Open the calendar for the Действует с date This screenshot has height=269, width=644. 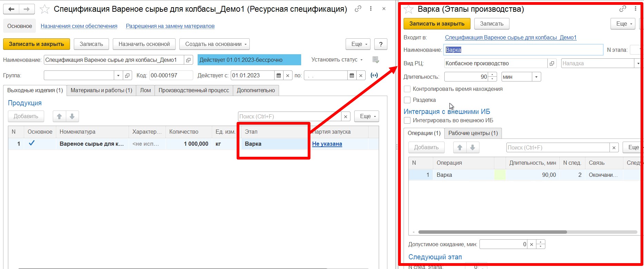coord(279,76)
